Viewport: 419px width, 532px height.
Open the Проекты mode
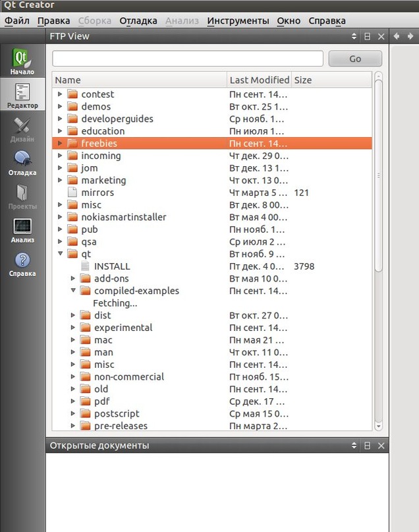[x=22, y=197]
